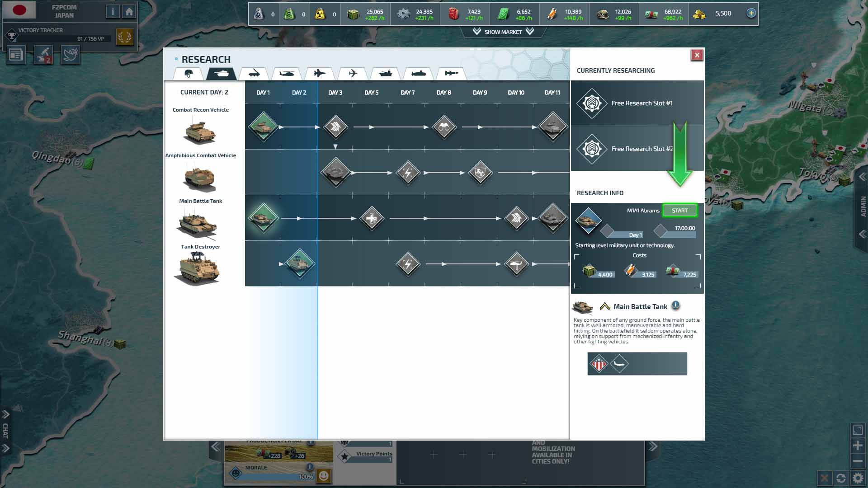Screen dimensions: 868x488
Task: Switch to the helicopter research tab
Action: click(287, 73)
